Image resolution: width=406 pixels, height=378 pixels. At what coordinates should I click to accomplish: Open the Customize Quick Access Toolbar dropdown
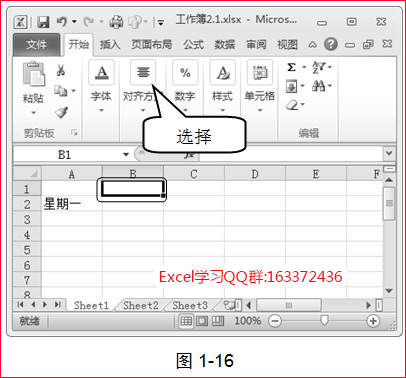[161, 23]
